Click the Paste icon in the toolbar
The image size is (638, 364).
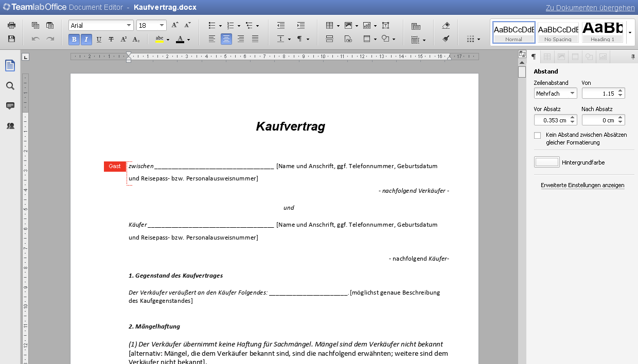coord(50,25)
